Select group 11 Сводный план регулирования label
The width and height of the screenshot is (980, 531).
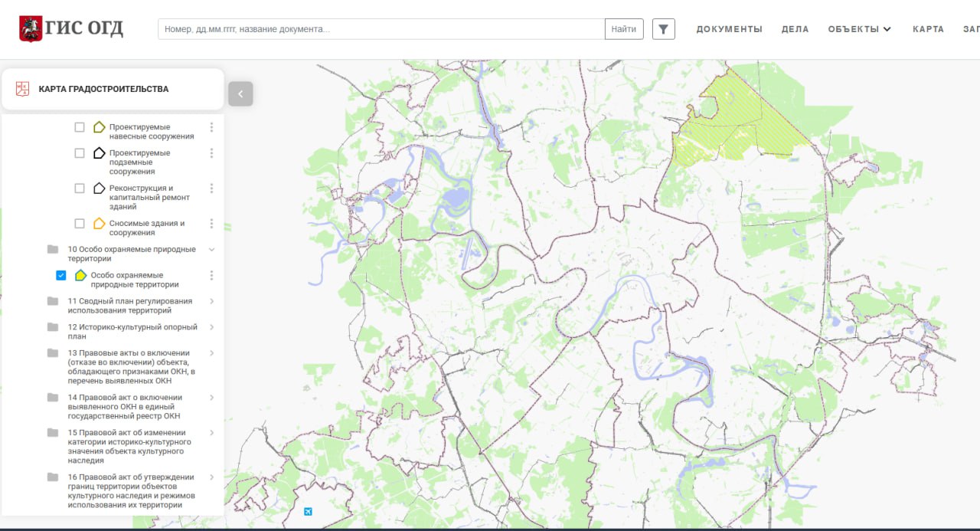tap(130, 306)
